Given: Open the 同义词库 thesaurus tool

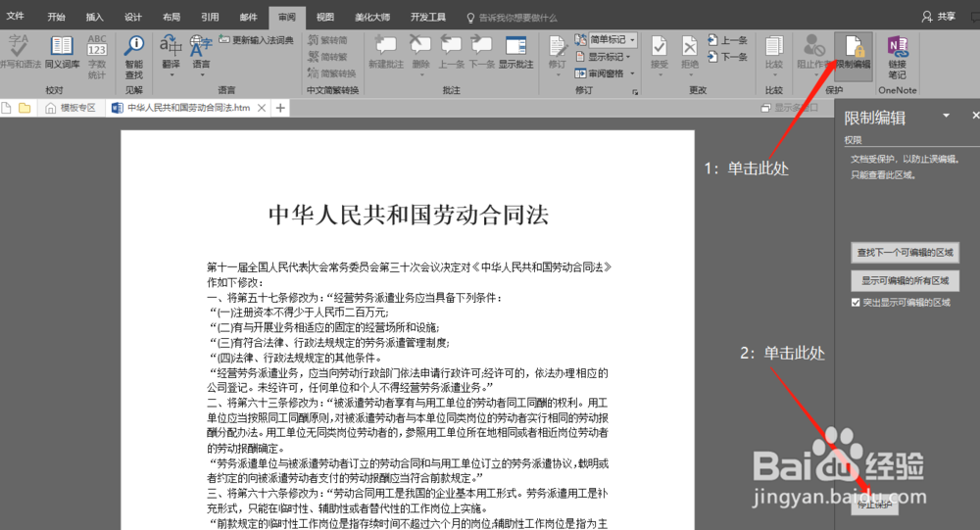Looking at the screenshot, I should click(62, 52).
